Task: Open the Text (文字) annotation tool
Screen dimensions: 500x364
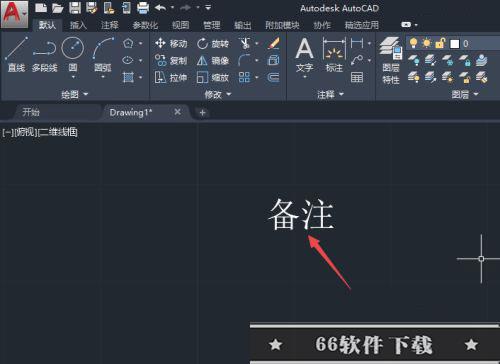Action: [304, 57]
